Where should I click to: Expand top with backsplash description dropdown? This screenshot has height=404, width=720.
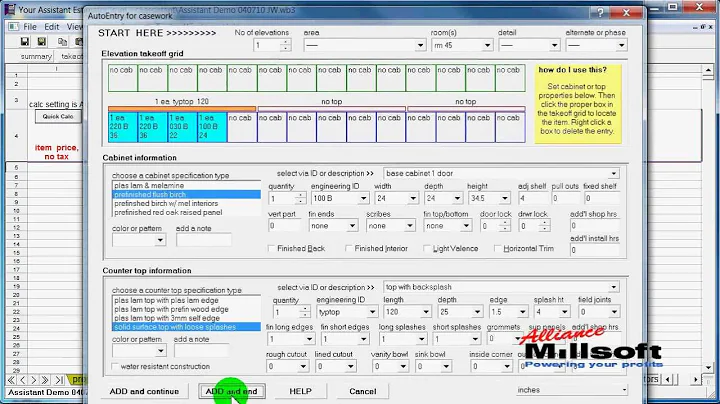[x=613, y=287]
